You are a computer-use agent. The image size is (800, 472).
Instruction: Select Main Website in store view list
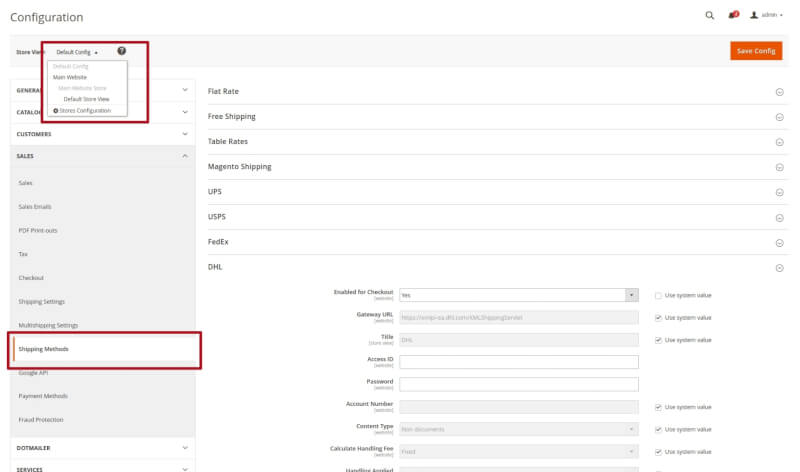point(70,77)
